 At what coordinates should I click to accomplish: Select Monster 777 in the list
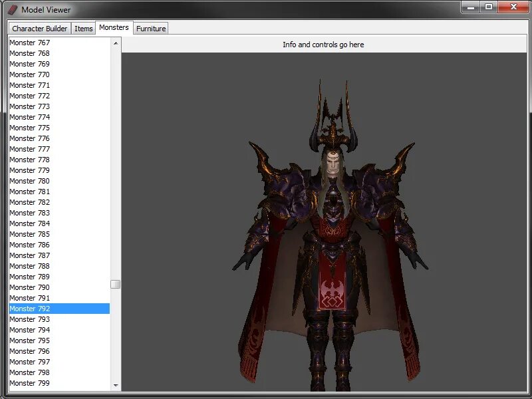tap(59, 149)
